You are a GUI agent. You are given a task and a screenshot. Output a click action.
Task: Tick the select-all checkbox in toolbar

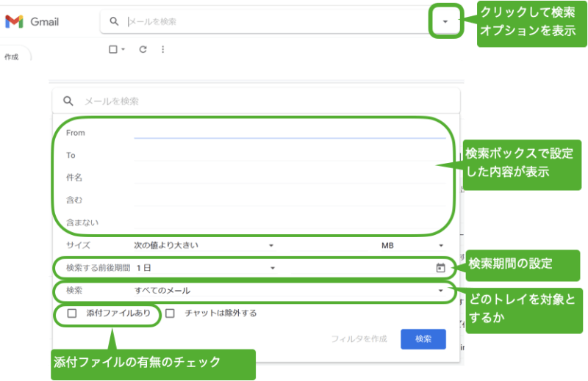coord(112,50)
